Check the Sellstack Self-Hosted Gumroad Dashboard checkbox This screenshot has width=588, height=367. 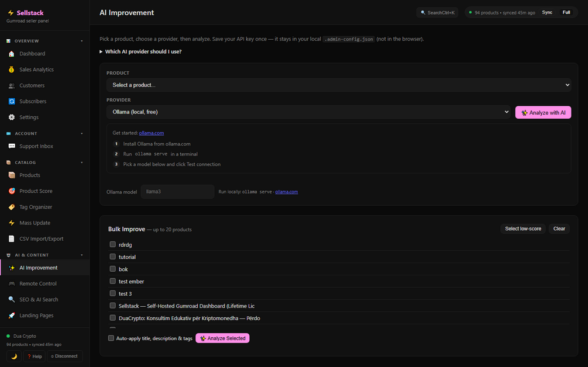coord(112,306)
